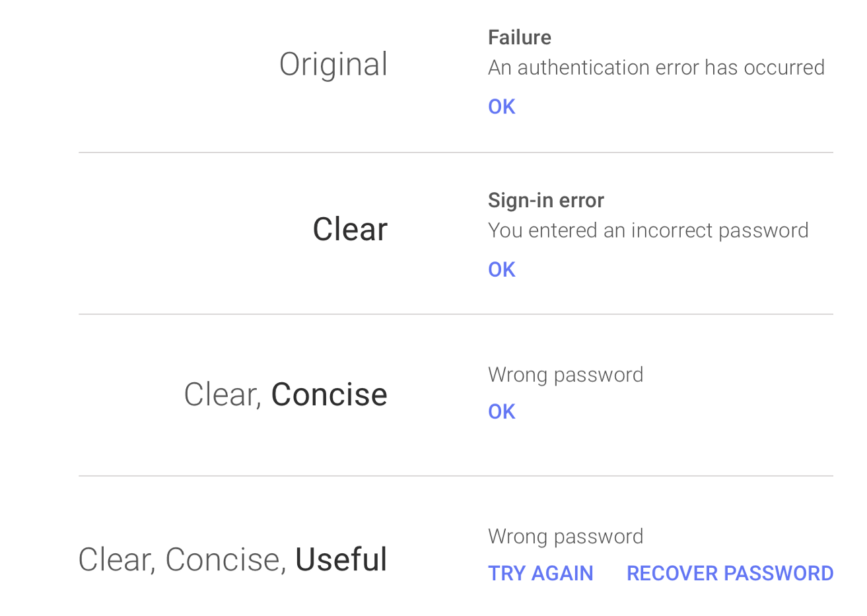Dismiss the Clear, Concise row's Wrong password dialog with OK
867x616 pixels.
(501, 411)
